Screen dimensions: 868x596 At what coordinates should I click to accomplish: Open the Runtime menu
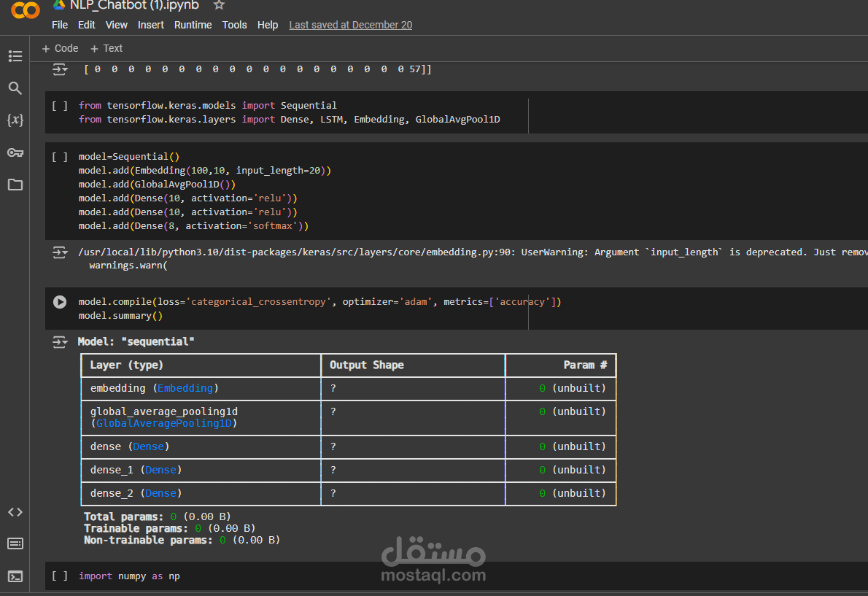193,25
